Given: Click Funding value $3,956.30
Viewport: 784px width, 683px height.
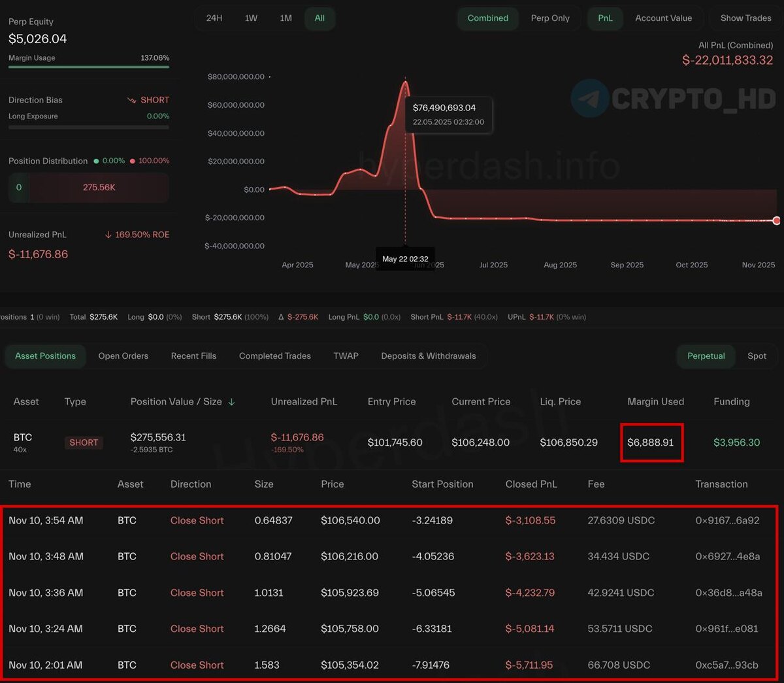Looking at the screenshot, I should click(x=736, y=442).
